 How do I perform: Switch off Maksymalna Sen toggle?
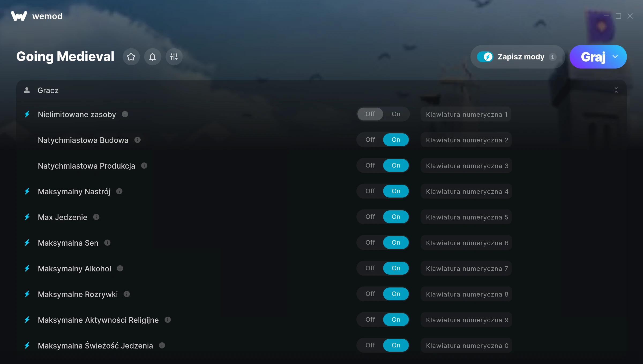point(370,242)
